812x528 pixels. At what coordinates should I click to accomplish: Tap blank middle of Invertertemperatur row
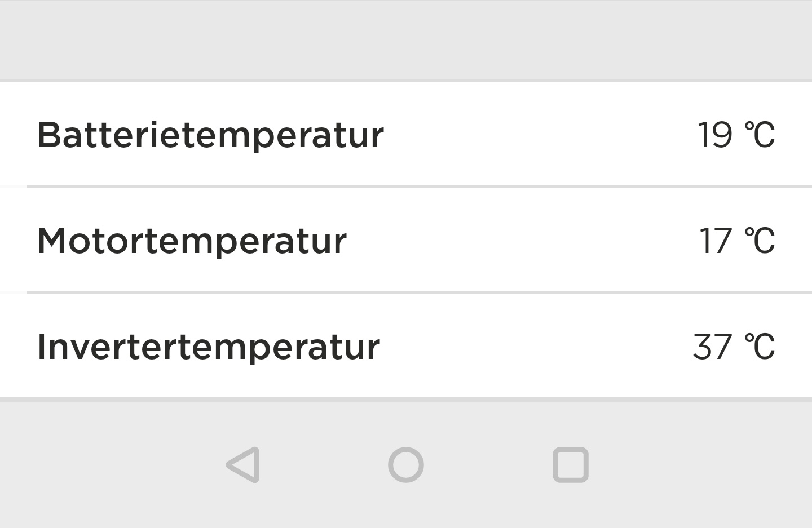pyautogui.click(x=536, y=347)
